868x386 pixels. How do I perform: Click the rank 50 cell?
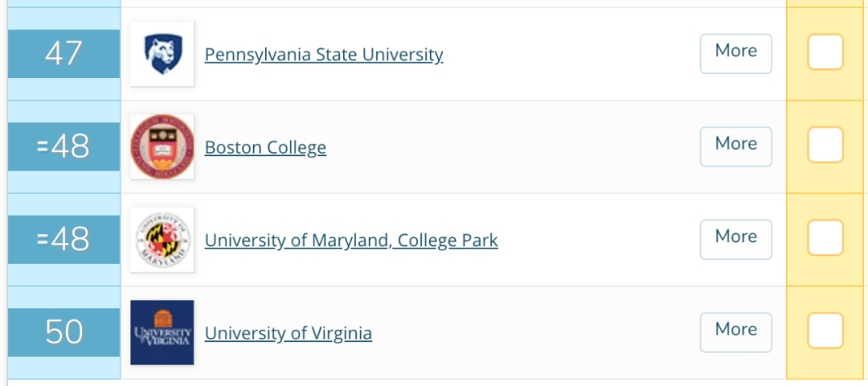pos(64,332)
